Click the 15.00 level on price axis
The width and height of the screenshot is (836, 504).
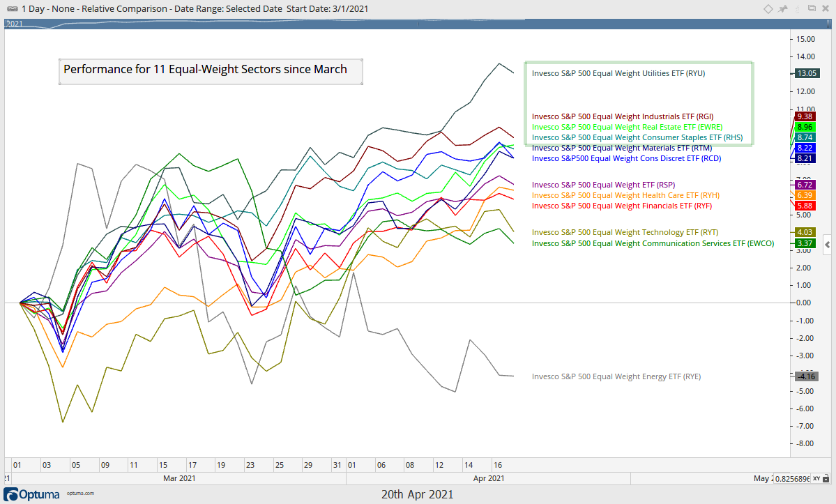[805, 40]
